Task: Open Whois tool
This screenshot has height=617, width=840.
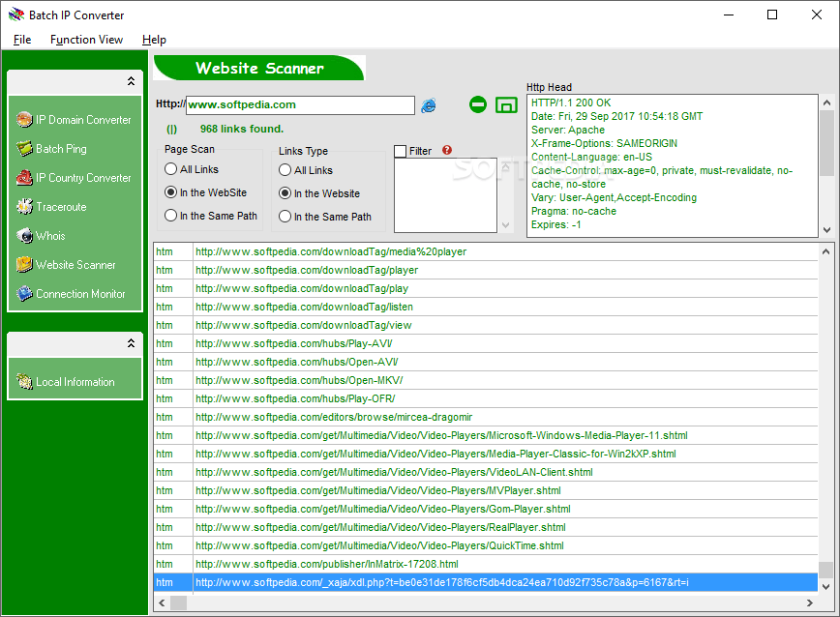Action: pos(50,235)
